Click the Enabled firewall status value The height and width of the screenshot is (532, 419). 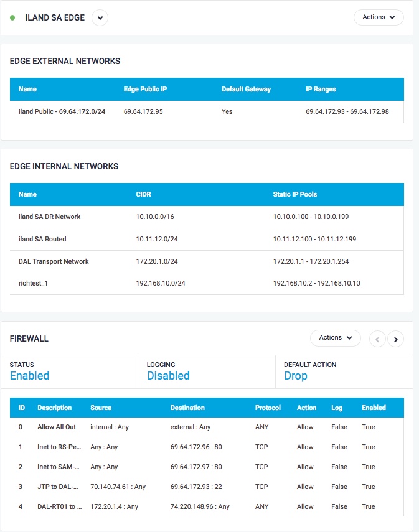coord(29,376)
